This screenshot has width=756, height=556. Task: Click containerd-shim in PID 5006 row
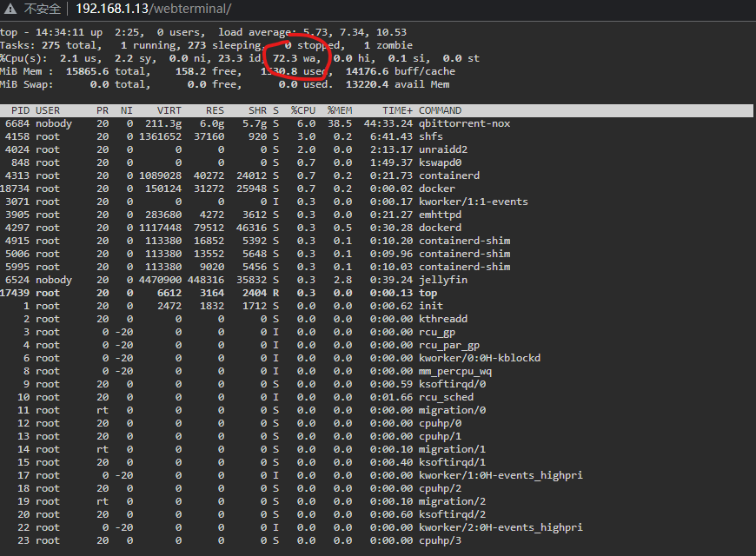point(464,254)
